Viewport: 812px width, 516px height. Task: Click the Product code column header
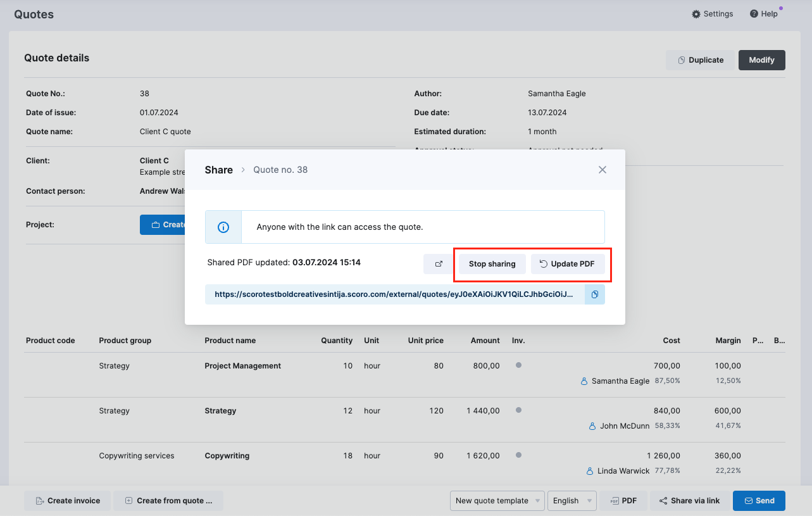(x=51, y=341)
